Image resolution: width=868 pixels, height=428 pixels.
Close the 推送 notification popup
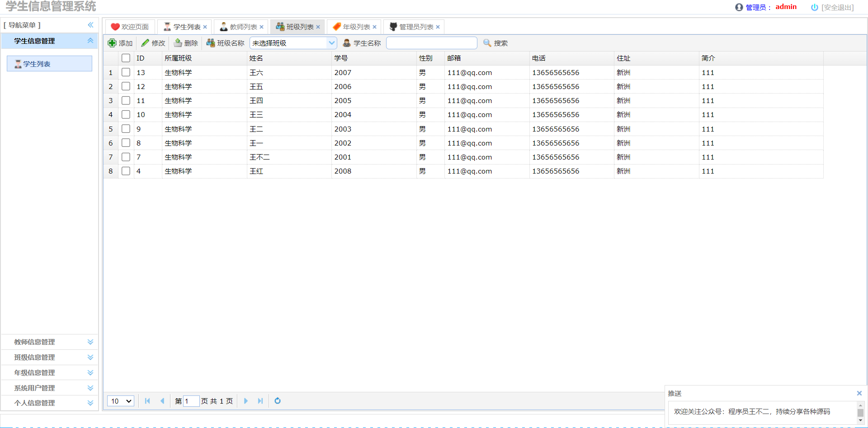click(859, 393)
